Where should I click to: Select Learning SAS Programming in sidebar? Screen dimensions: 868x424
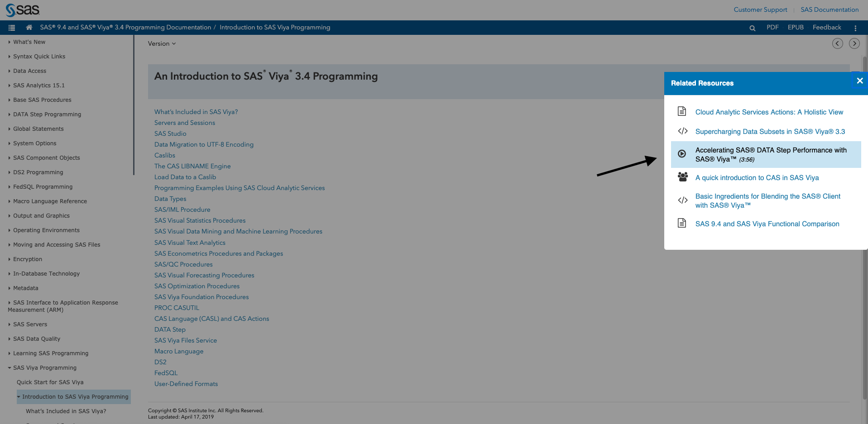(51, 353)
